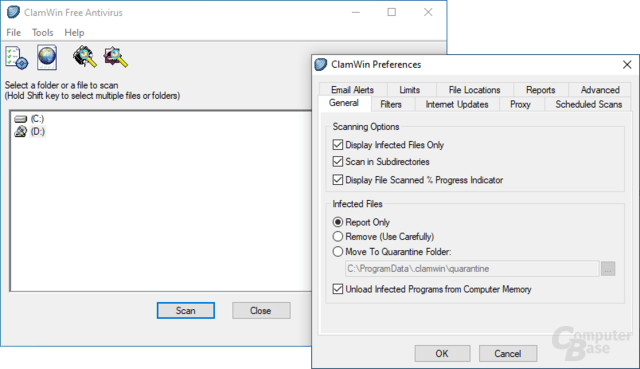This screenshot has height=369, width=640.
Task: Select the Report Only radio button
Action: [338, 222]
